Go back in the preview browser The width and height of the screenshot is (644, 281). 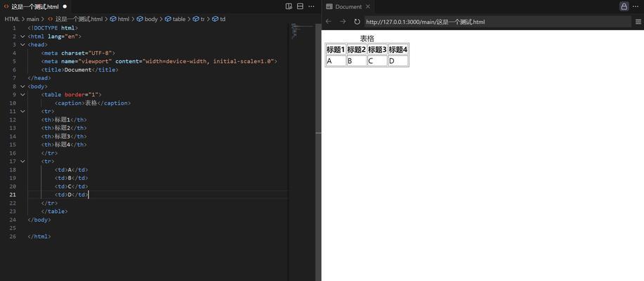pos(329,21)
